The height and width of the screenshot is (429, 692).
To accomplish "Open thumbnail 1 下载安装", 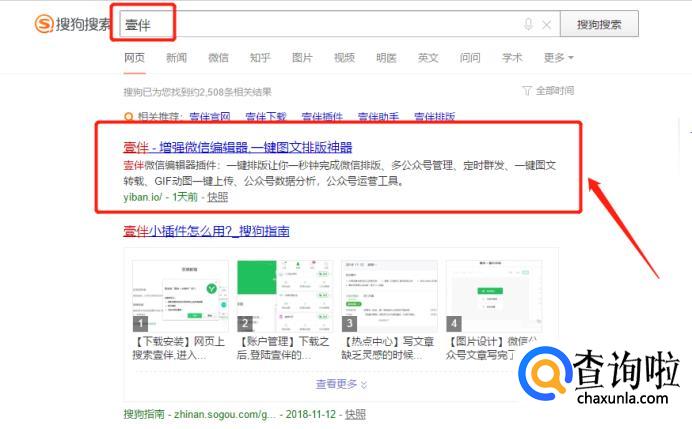I will tap(181, 296).
